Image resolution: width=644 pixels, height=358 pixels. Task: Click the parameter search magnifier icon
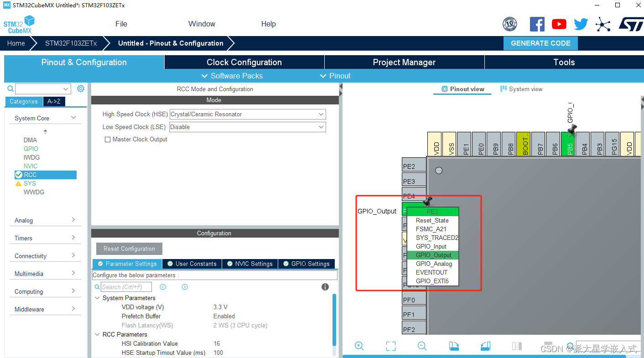click(x=97, y=287)
